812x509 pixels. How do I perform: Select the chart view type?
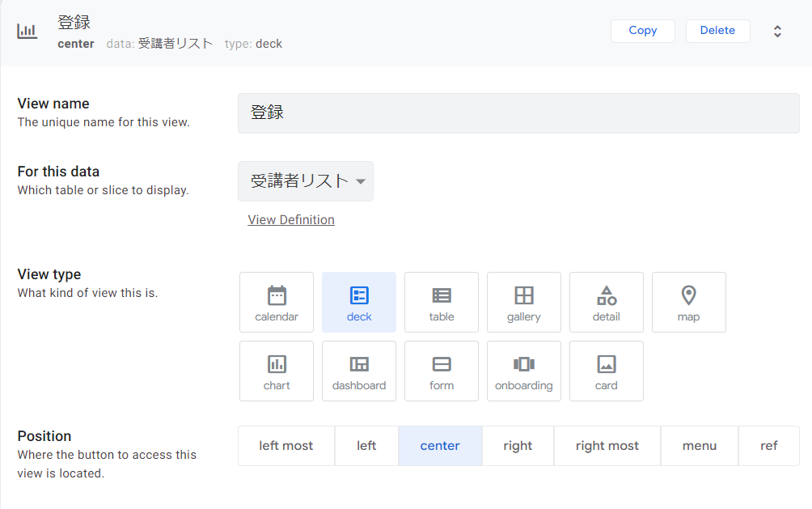(x=276, y=371)
